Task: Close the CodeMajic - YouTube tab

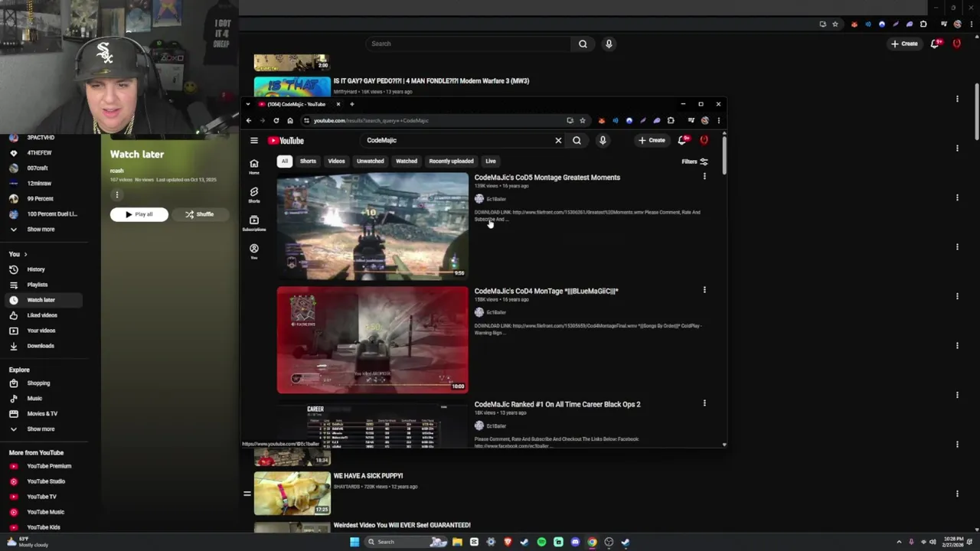Action: pyautogui.click(x=338, y=104)
